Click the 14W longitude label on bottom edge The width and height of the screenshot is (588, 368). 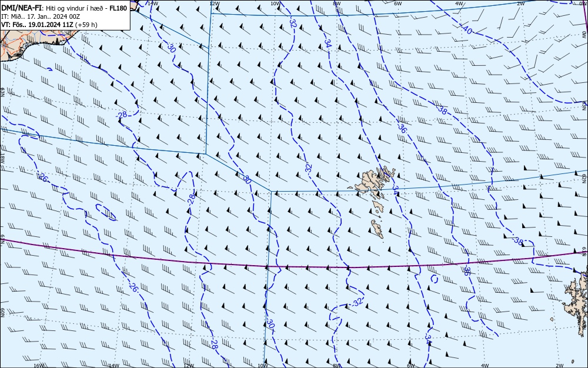[113, 366]
